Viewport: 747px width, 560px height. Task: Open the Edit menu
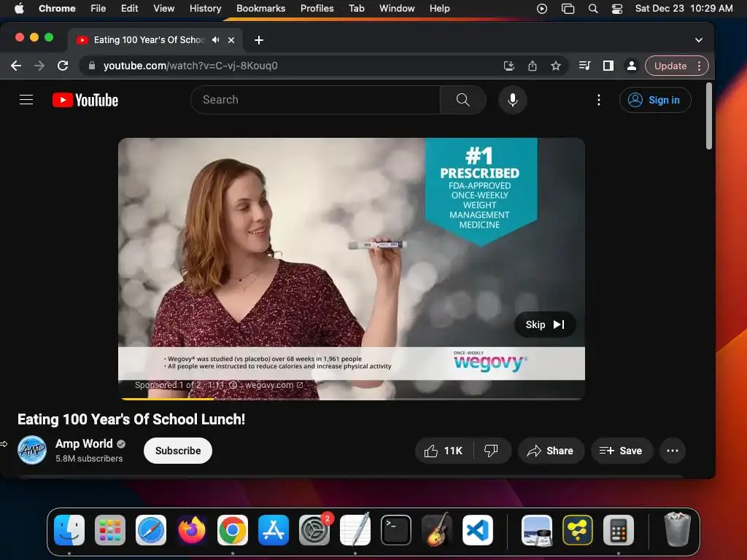[130, 8]
